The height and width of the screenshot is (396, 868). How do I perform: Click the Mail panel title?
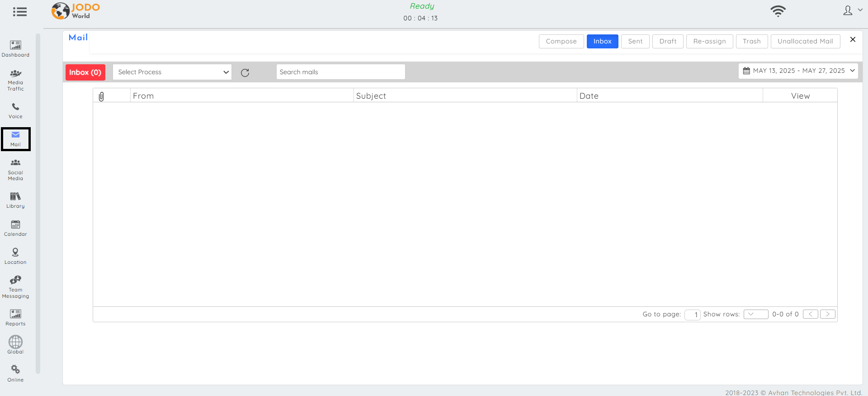[x=78, y=38]
